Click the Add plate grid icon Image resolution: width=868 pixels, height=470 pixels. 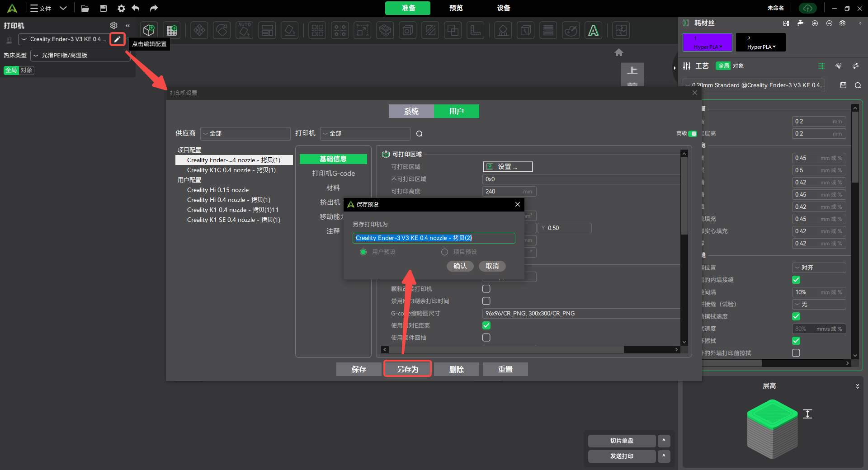pyautogui.click(x=172, y=30)
